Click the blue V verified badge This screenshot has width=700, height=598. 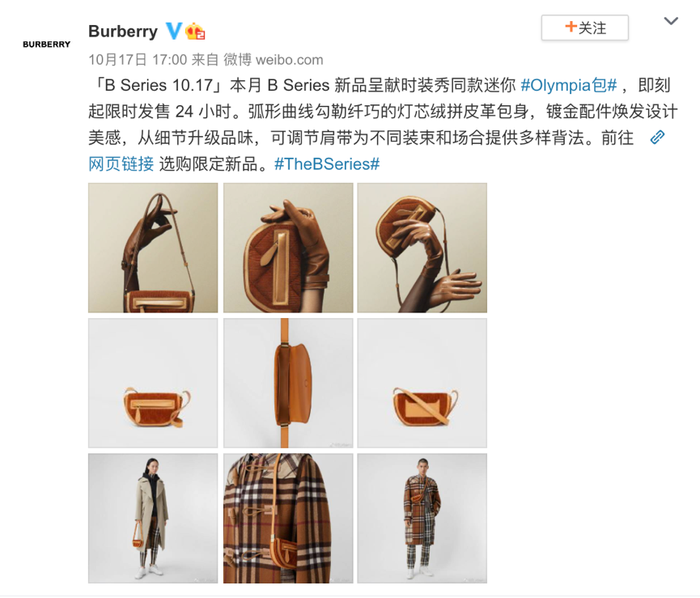(x=174, y=32)
